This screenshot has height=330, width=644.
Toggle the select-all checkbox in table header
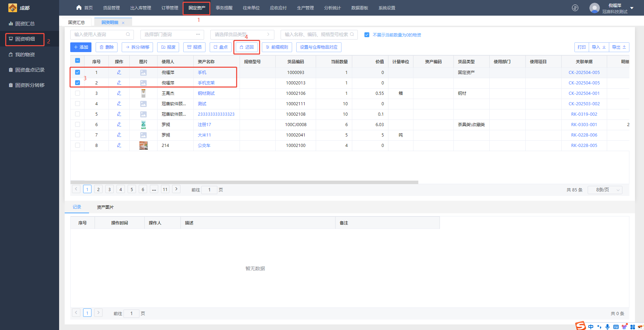pyautogui.click(x=78, y=61)
